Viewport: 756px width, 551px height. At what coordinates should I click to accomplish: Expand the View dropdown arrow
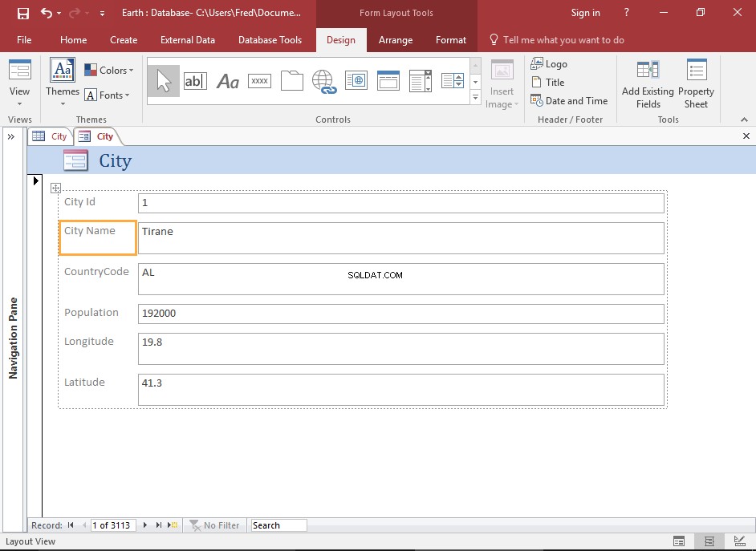(20, 104)
